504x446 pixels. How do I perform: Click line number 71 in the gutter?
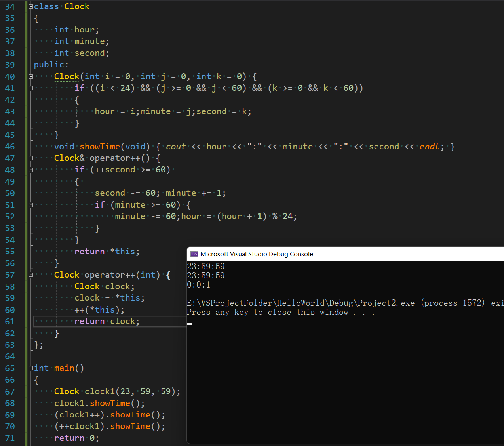click(x=10, y=438)
